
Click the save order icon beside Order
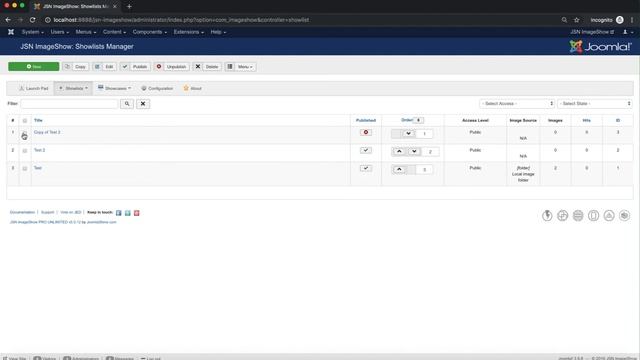[419, 120]
